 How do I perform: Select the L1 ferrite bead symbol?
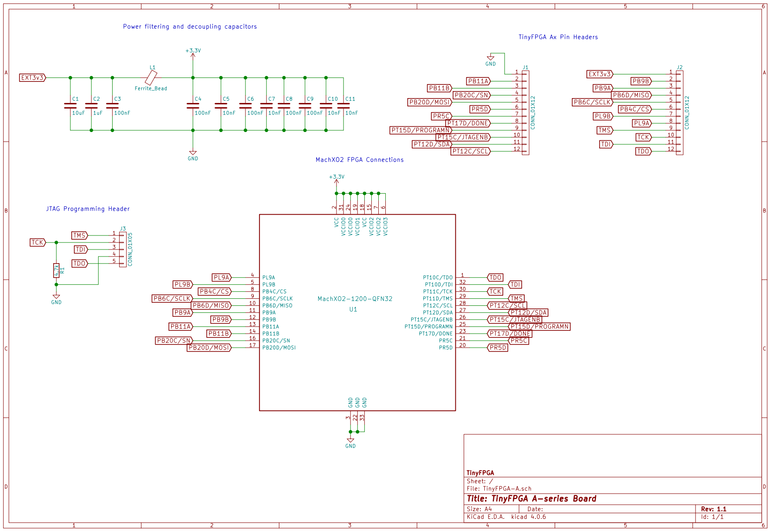[x=151, y=78]
